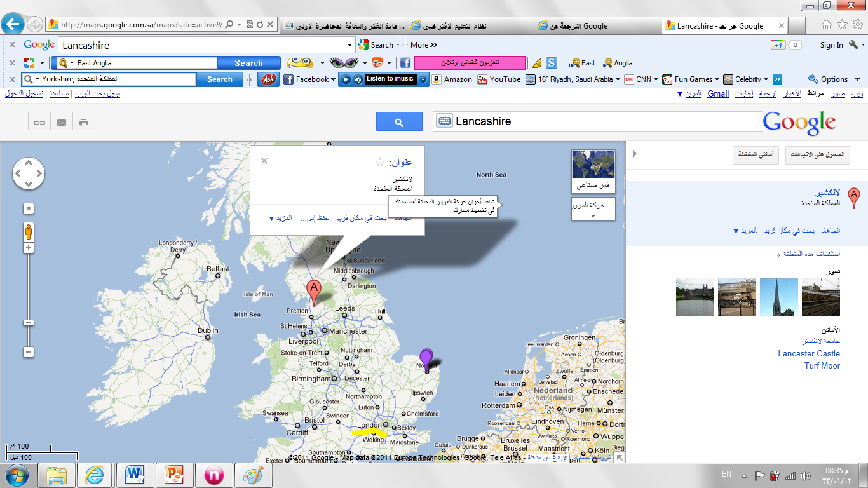Open the Google toolbar wrench settings
Screen dimensions: 868x488
[853, 45]
